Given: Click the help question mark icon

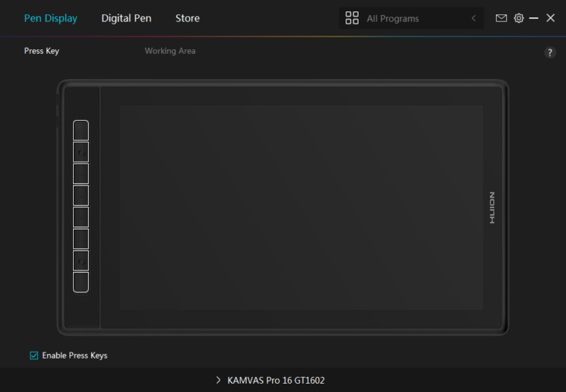Looking at the screenshot, I should coord(550,52).
